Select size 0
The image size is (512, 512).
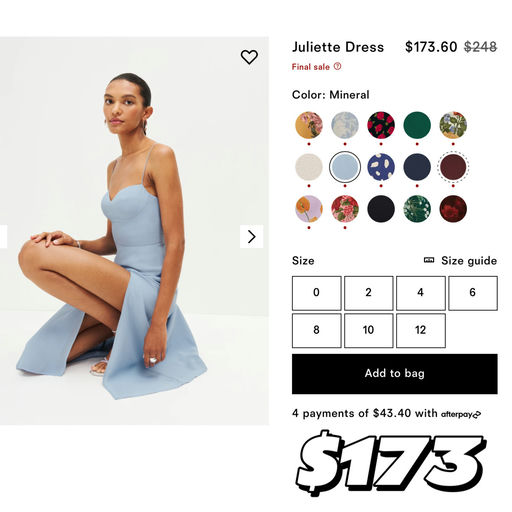click(x=317, y=293)
